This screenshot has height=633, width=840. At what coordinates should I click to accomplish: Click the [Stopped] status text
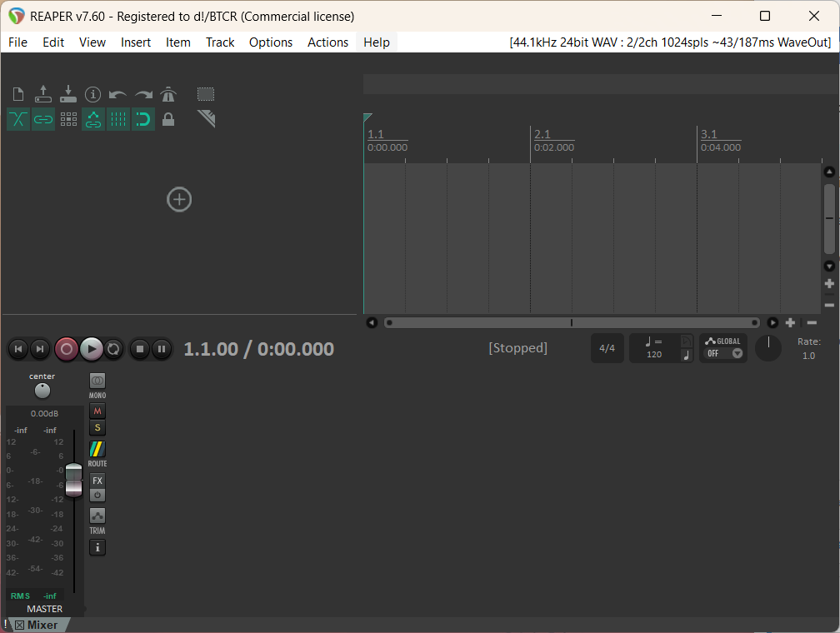[x=518, y=348]
